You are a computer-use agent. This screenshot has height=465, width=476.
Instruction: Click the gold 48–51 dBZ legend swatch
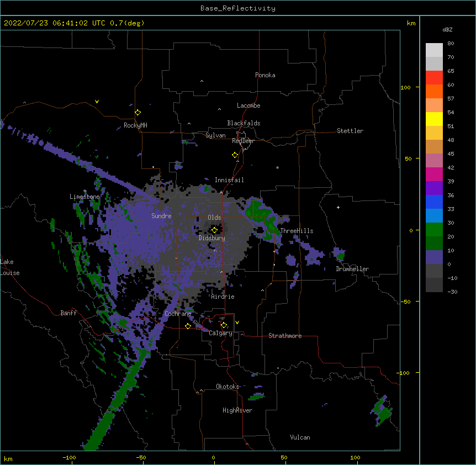(434, 133)
